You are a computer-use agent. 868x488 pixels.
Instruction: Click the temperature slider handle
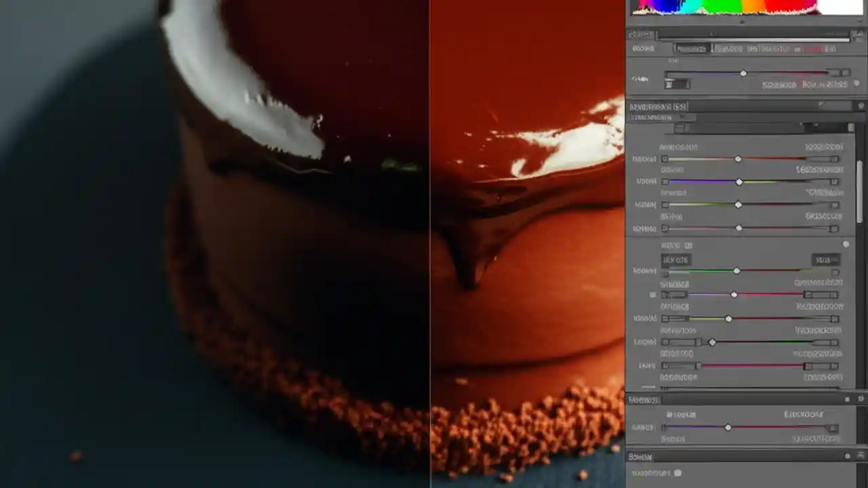[743, 73]
